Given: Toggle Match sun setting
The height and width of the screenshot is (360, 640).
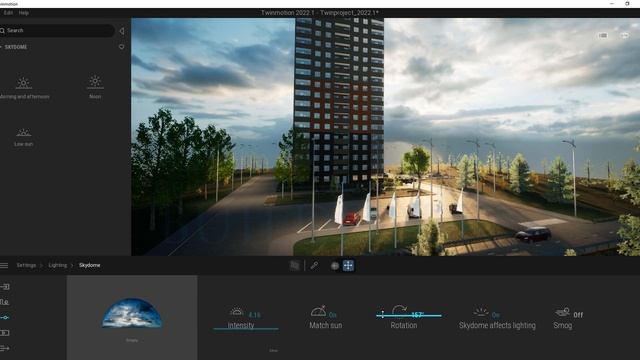Looking at the screenshot, I should click(325, 317).
